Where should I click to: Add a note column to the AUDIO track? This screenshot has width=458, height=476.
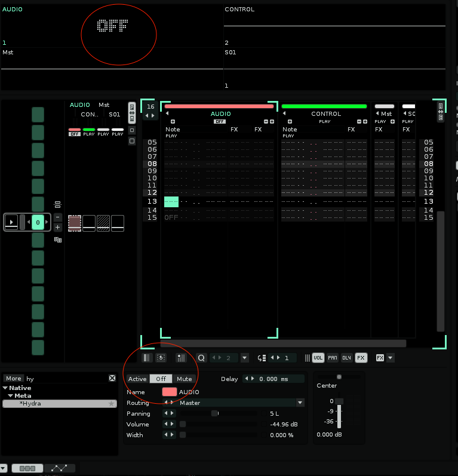point(173,121)
